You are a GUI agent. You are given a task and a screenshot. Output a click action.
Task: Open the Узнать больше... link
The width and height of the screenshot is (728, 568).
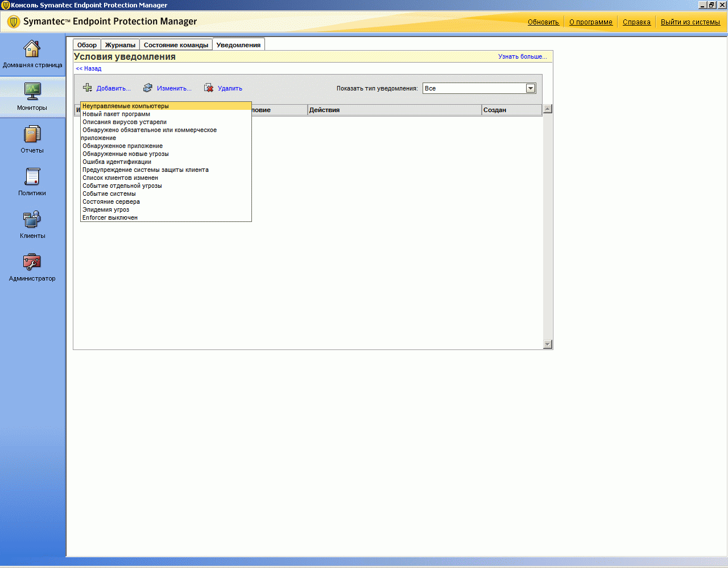coord(523,56)
